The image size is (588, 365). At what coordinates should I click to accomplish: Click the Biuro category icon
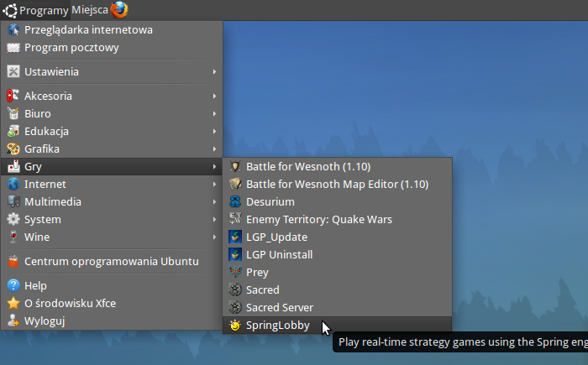pyautogui.click(x=13, y=113)
